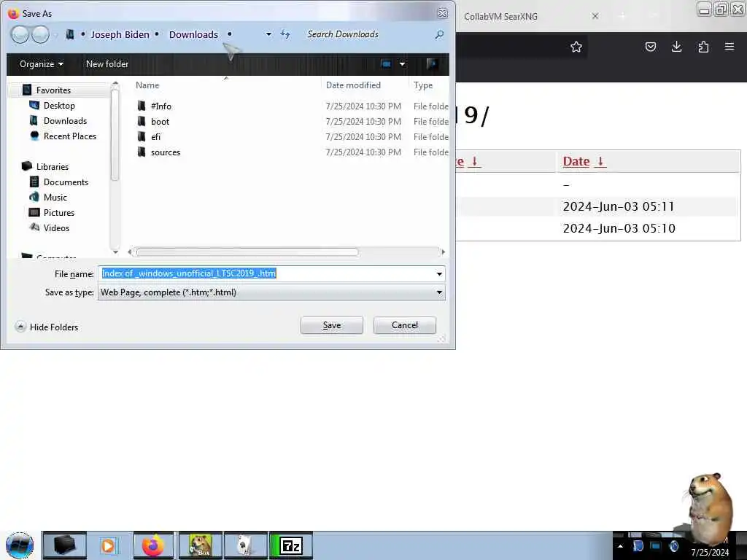This screenshot has height=560, width=747.
Task: Click the Back navigation arrow in Save As
Action: click(x=20, y=34)
